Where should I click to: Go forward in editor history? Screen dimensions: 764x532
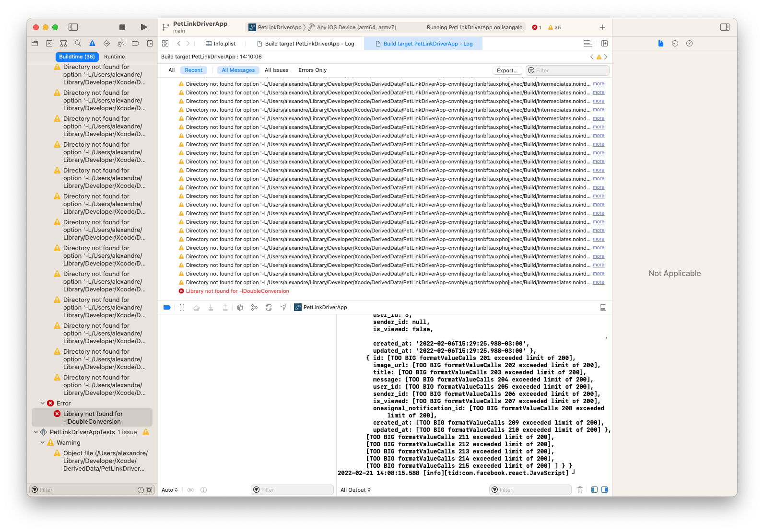point(188,44)
